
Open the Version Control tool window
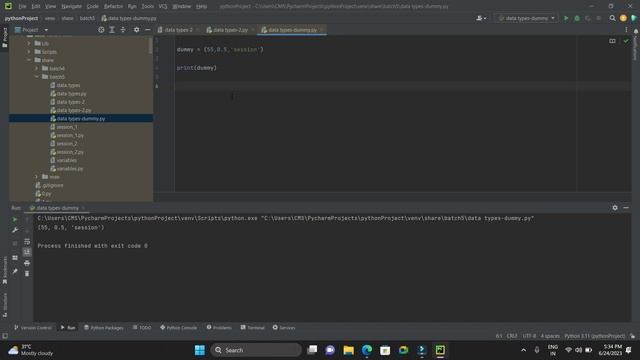33,327
